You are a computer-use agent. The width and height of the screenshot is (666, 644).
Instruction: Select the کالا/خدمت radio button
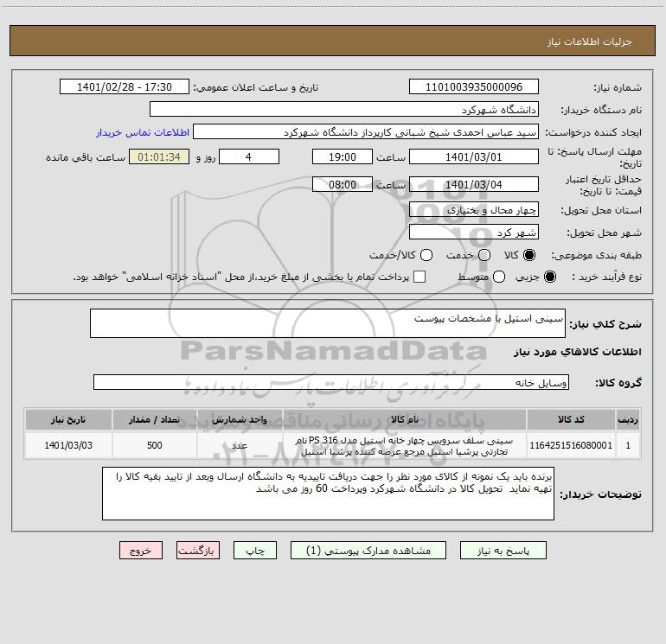tap(426, 255)
